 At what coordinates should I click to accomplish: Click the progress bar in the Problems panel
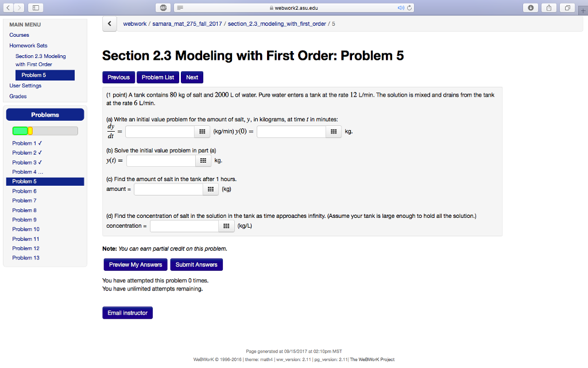click(45, 131)
